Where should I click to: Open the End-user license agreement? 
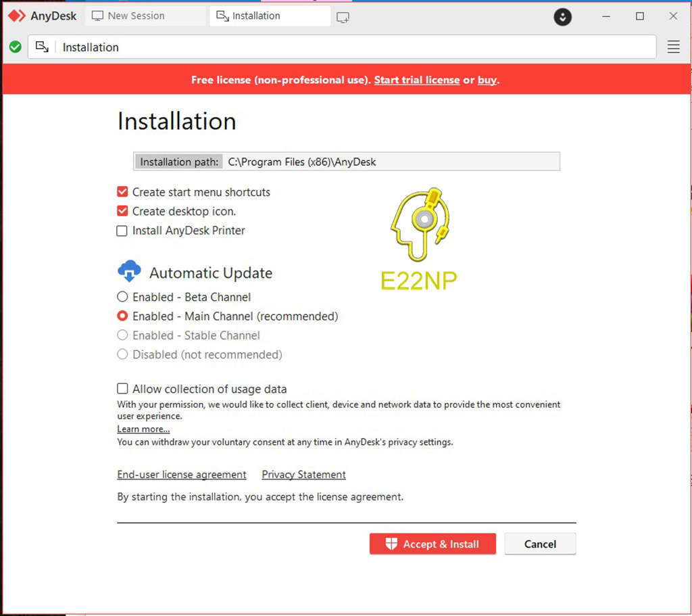coord(181,474)
